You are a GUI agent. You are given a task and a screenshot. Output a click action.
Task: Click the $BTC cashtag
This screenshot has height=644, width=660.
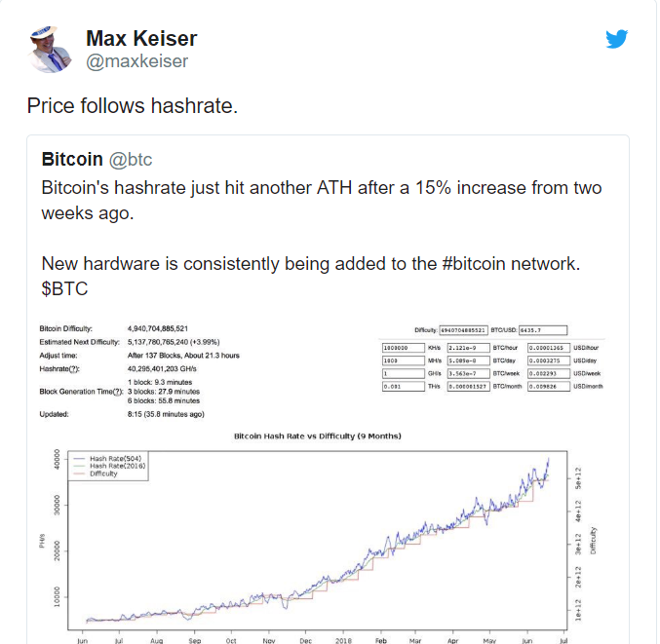[65, 289]
